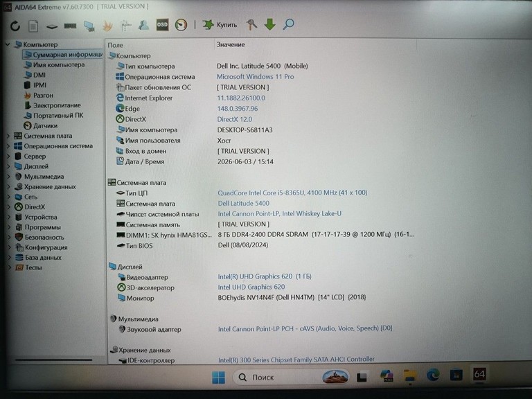
Task: Click the 11.1882.26100.0 Internet Explorer link
Action: pyautogui.click(x=241, y=98)
